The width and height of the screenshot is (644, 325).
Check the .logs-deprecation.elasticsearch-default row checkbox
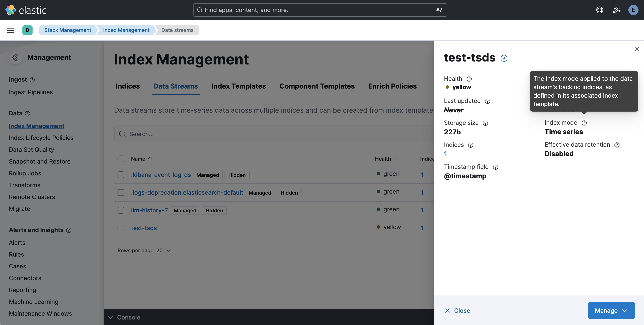pos(121,193)
